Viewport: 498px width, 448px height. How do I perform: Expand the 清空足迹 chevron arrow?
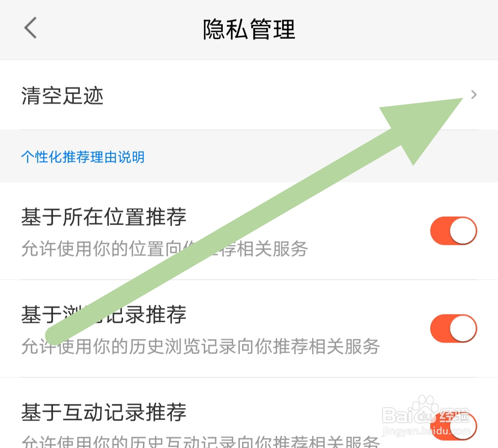pos(474,94)
